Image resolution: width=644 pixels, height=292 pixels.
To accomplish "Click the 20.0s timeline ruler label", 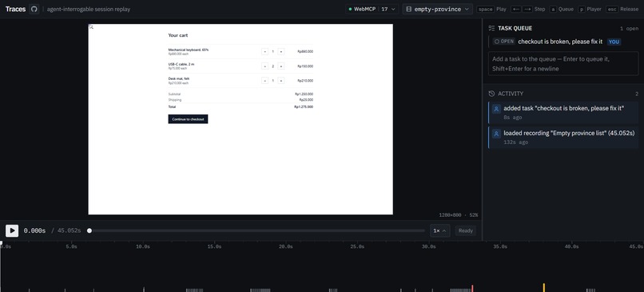I will click(286, 246).
